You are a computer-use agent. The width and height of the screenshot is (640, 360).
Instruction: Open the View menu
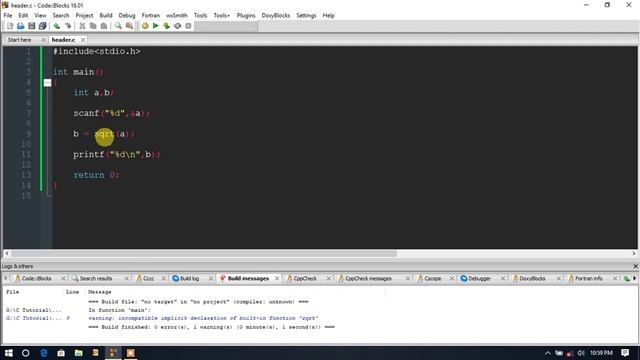point(40,15)
